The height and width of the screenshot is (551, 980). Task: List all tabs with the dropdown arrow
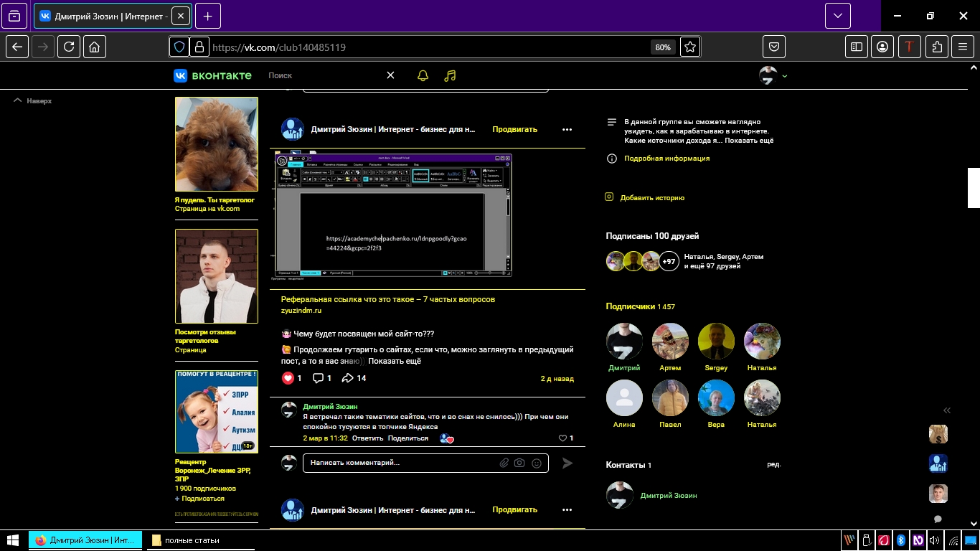click(x=838, y=16)
